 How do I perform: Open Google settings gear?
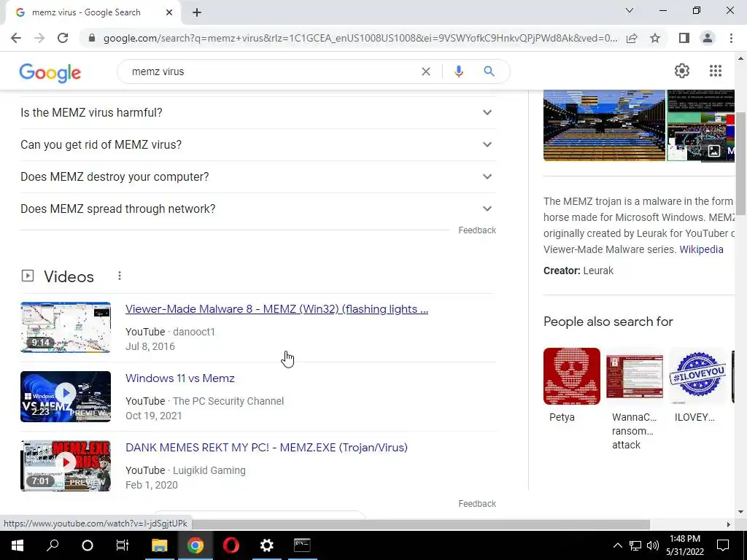tap(682, 71)
